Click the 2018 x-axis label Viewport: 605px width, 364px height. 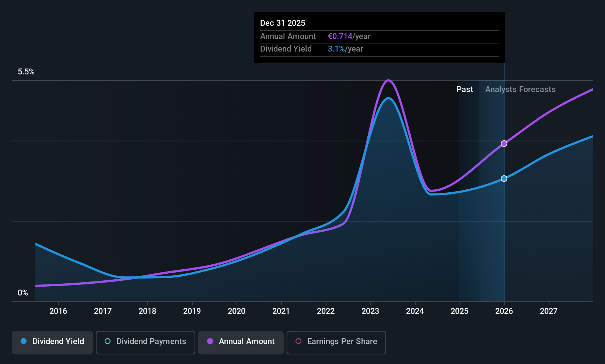coord(147,311)
